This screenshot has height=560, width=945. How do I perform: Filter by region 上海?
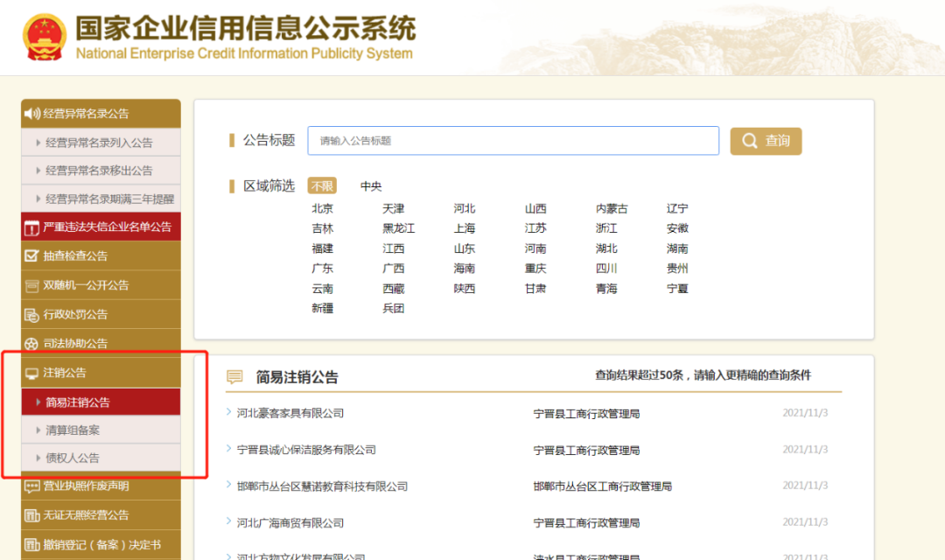click(x=465, y=228)
